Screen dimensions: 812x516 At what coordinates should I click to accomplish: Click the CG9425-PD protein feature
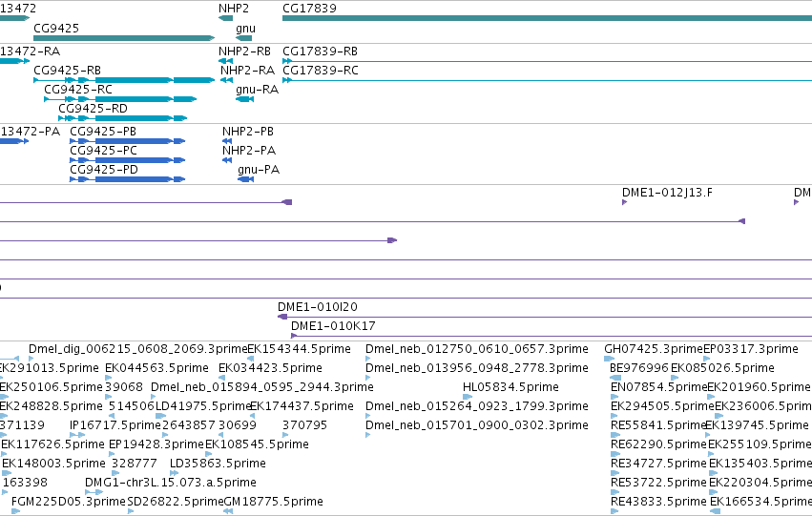pos(128,179)
